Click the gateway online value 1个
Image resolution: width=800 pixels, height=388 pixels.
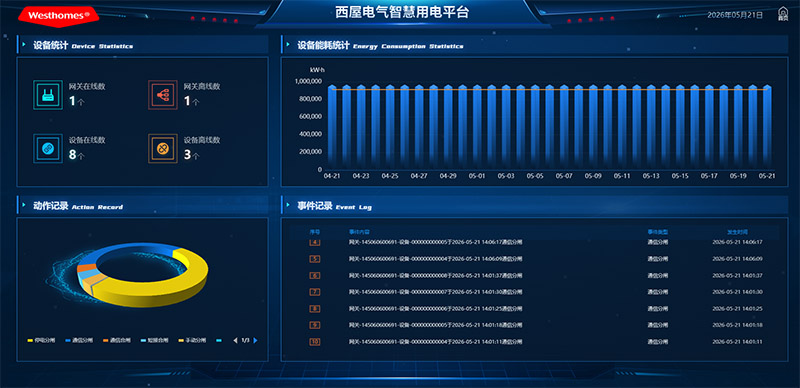tap(77, 102)
